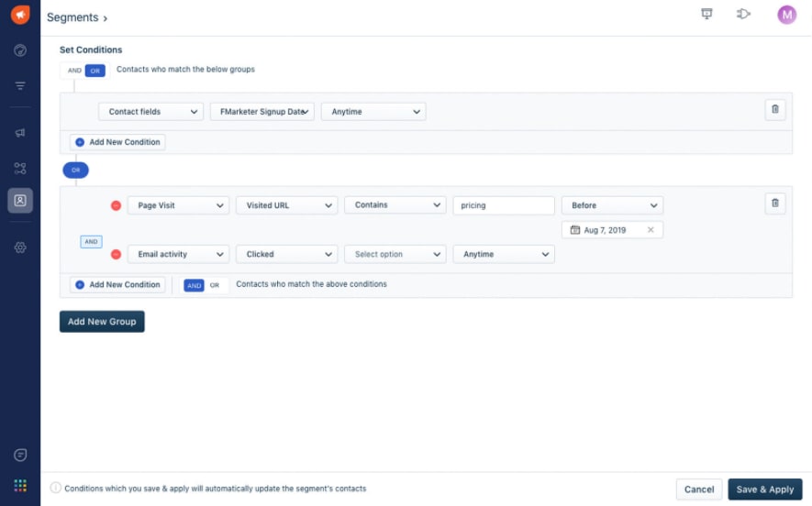The image size is (812, 506).
Task: Delete the Contact fields group with trash icon
Action: 775,109
